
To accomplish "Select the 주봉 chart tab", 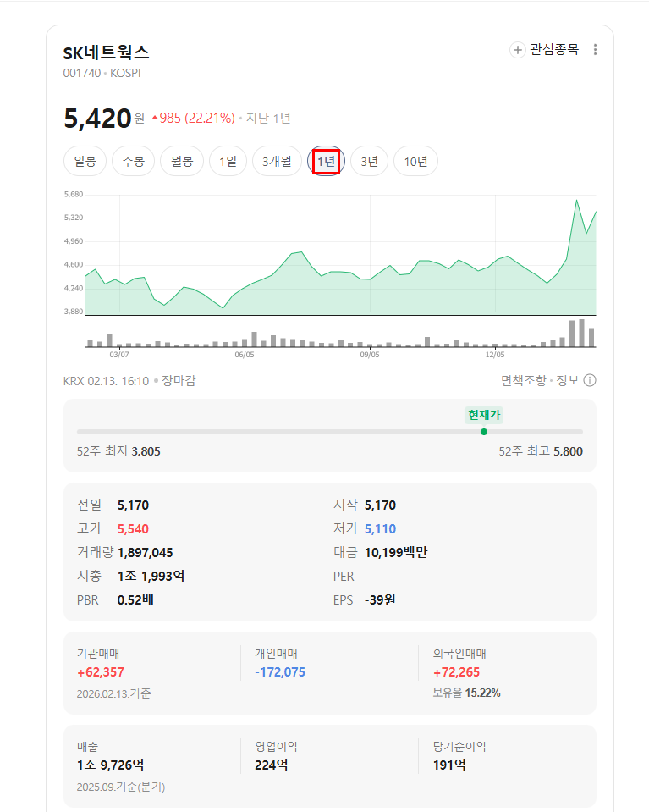I will [x=133, y=162].
